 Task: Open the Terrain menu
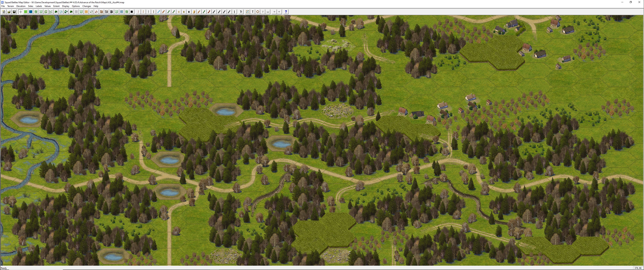10,6
